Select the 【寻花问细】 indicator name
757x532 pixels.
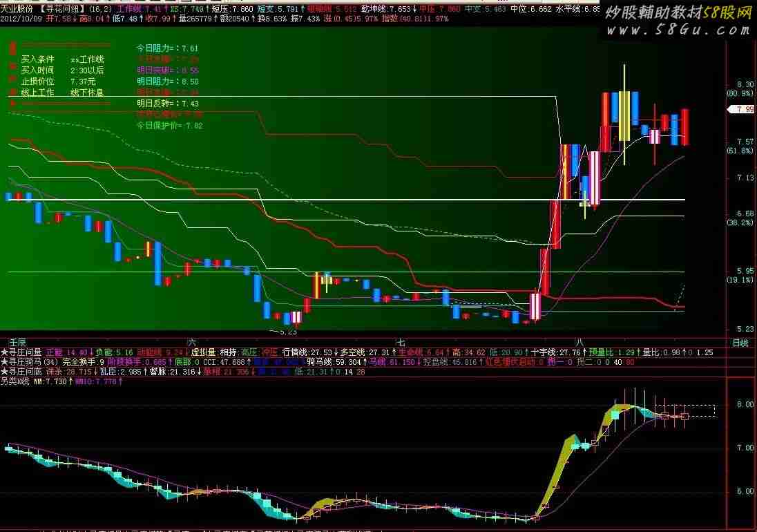(62, 9)
